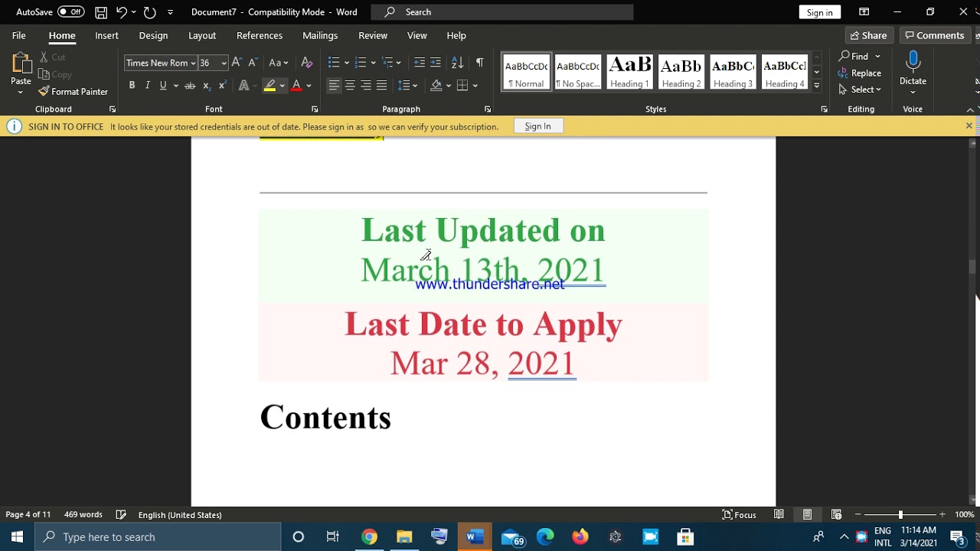Open the Mailings tab
Screen dimensions: 980x551
point(320,36)
